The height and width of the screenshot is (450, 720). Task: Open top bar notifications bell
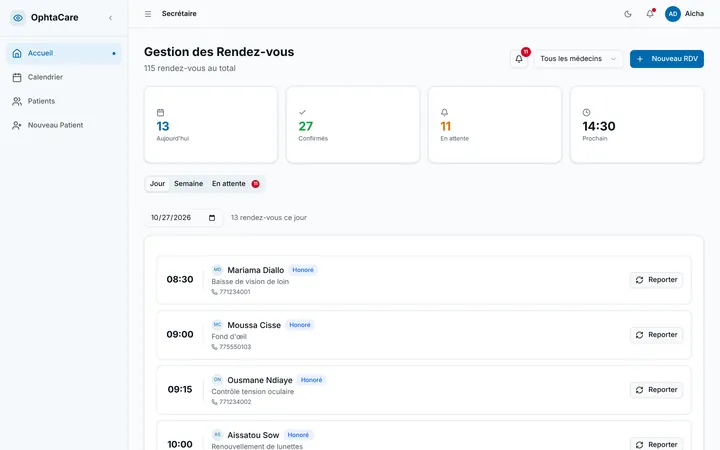tap(650, 14)
